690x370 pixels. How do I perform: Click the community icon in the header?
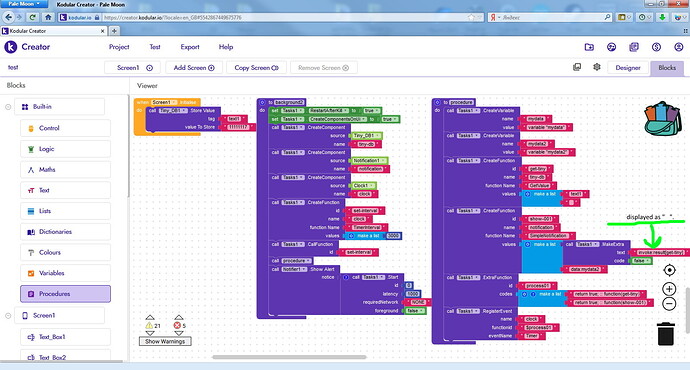[x=611, y=47]
